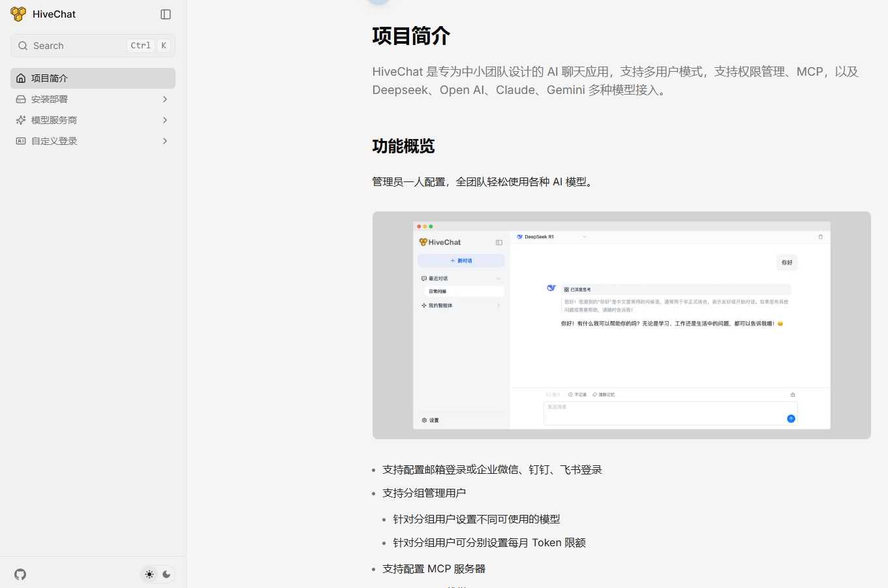Collapse sidebar using the panel toggle icon
Image resolution: width=888 pixels, height=588 pixels.
tap(166, 14)
